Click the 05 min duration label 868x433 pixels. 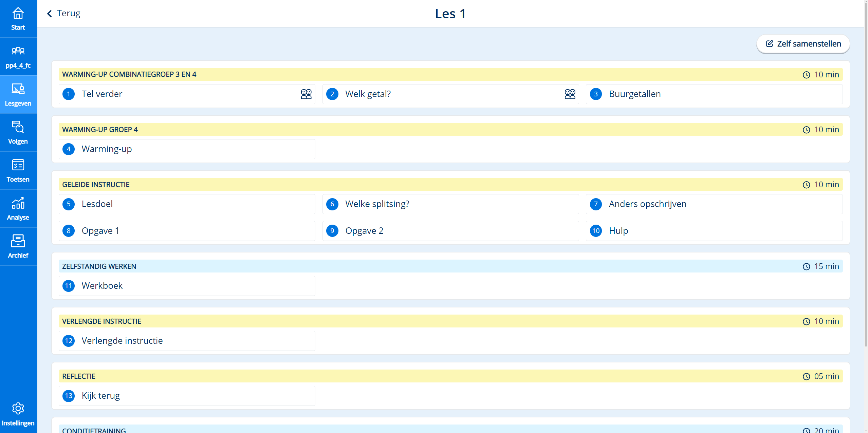(827, 376)
